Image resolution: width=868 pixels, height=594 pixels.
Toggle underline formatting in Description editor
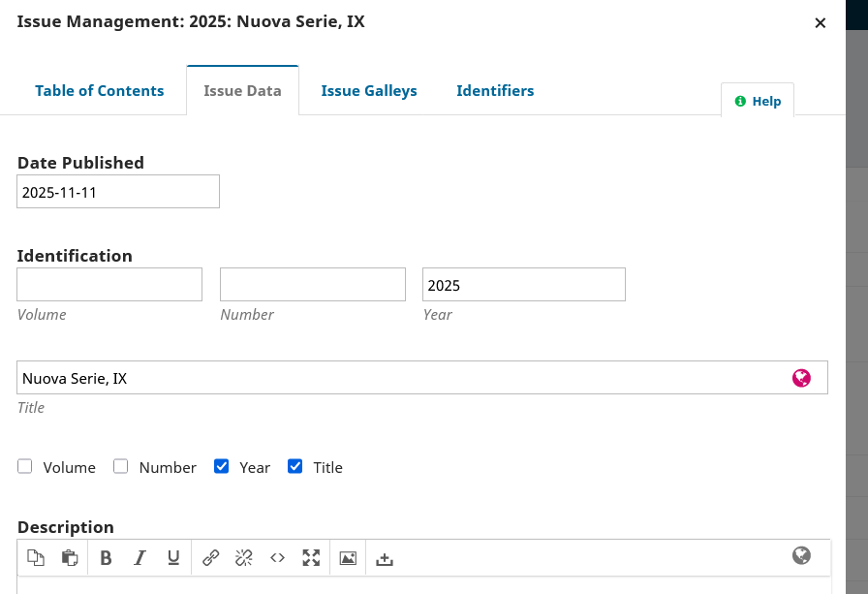point(173,557)
